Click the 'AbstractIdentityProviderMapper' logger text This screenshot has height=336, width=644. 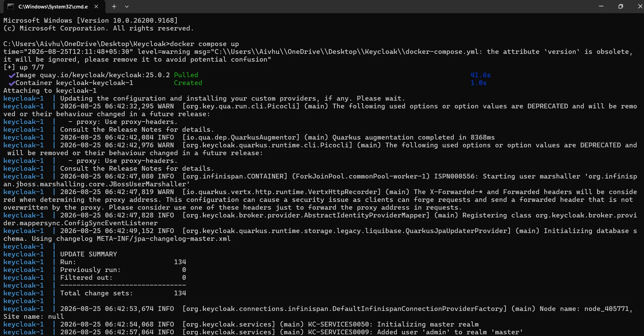pyautogui.click(x=365, y=215)
